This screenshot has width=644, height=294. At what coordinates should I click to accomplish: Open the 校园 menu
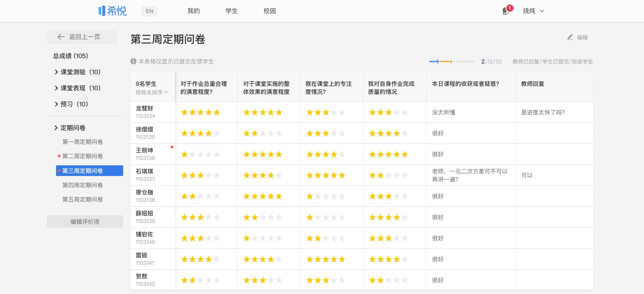[x=269, y=11]
